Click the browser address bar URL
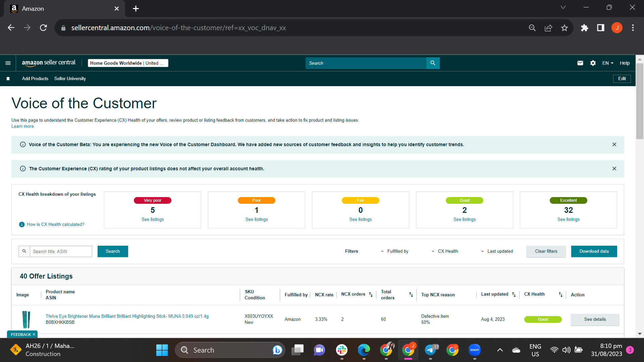 (178, 28)
